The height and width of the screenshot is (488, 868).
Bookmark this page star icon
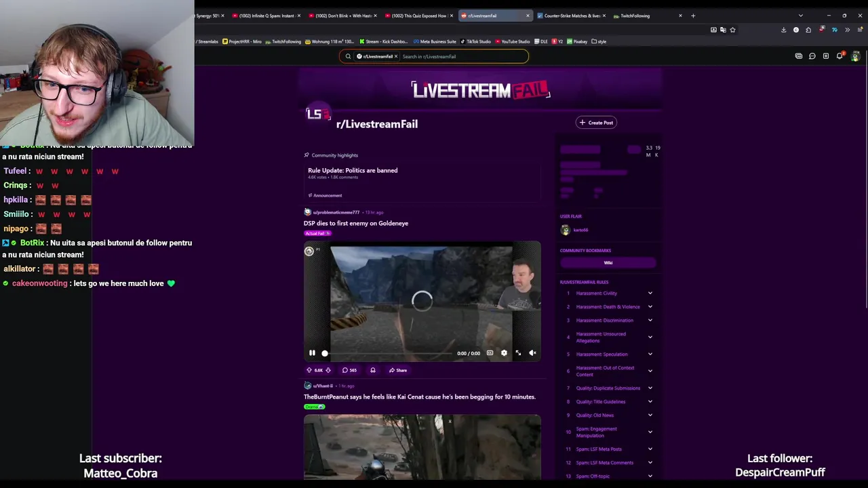(x=733, y=30)
